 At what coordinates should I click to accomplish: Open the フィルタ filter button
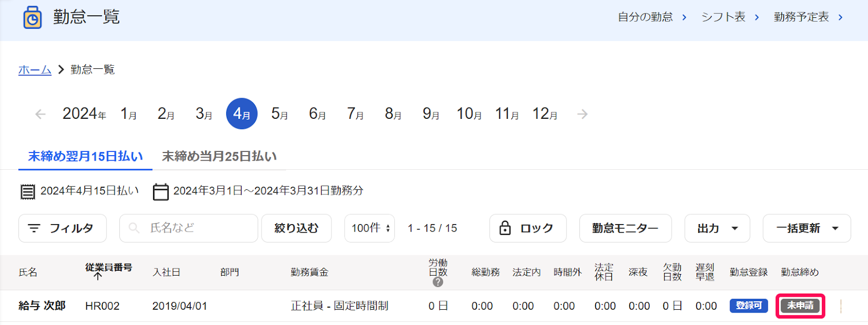click(62, 228)
